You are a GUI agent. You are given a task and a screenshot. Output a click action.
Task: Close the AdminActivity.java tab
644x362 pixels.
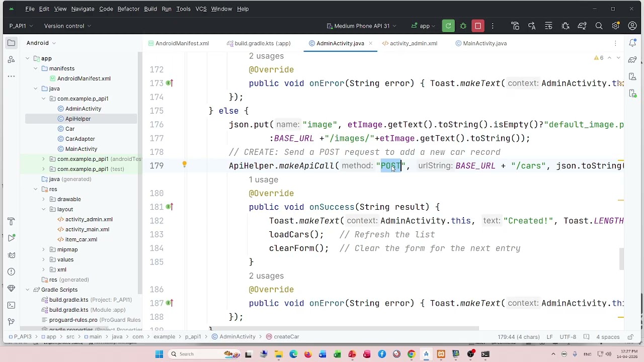[370, 43]
